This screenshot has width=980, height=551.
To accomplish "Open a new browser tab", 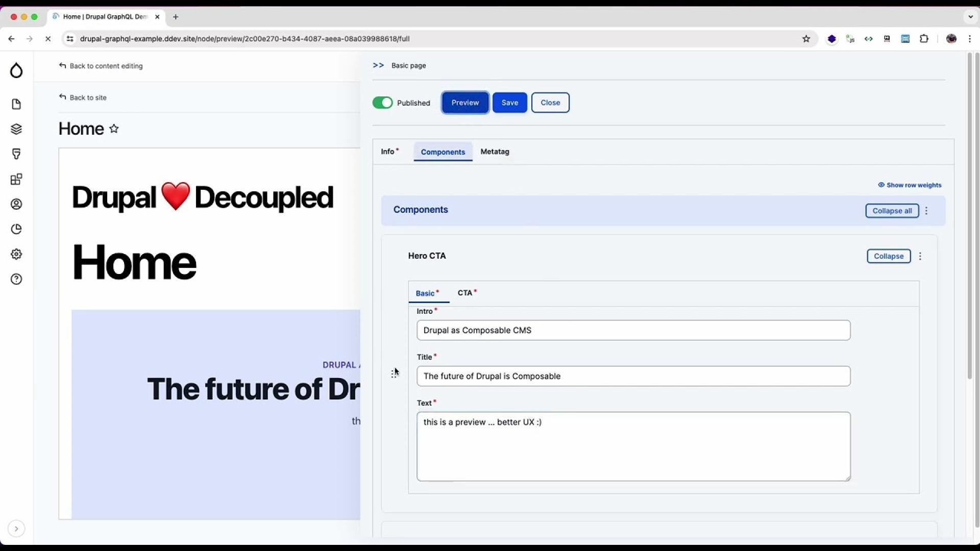I will pyautogui.click(x=176, y=17).
